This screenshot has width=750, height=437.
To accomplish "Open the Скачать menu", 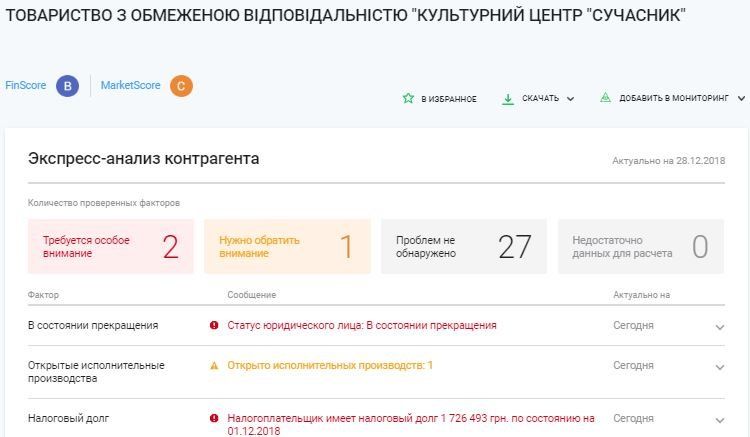I will (538, 98).
